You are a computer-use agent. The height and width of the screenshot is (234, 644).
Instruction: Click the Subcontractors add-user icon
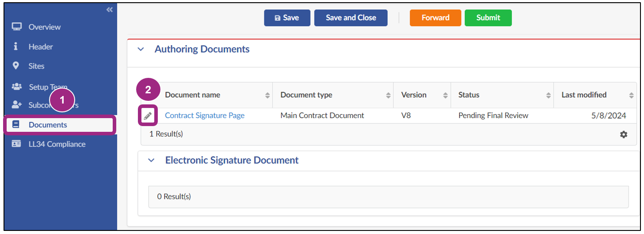(x=16, y=105)
